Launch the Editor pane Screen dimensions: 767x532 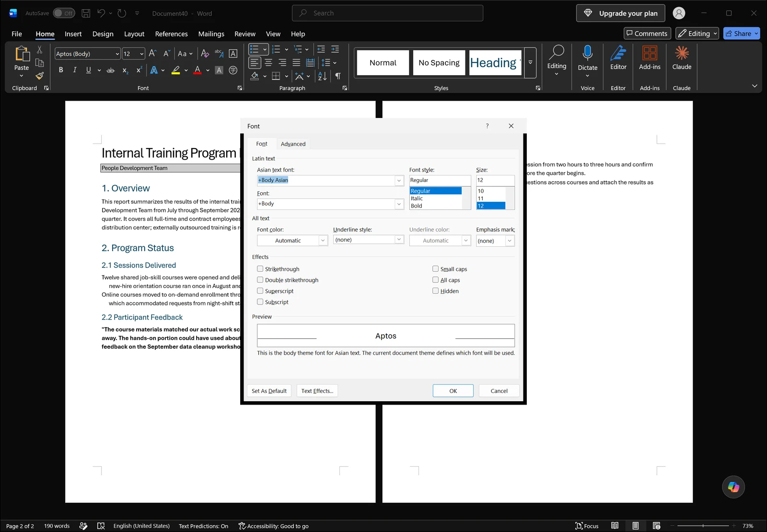click(x=618, y=58)
